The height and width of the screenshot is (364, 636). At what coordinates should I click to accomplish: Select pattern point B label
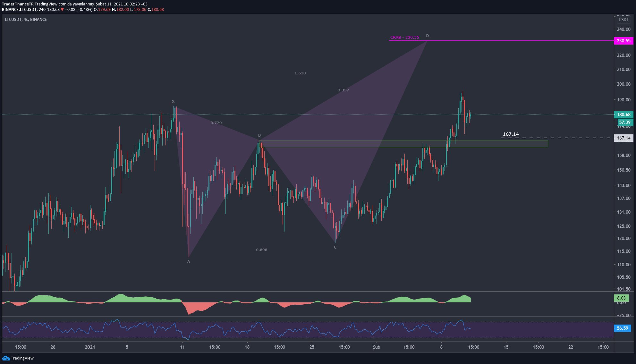[x=259, y=135]
